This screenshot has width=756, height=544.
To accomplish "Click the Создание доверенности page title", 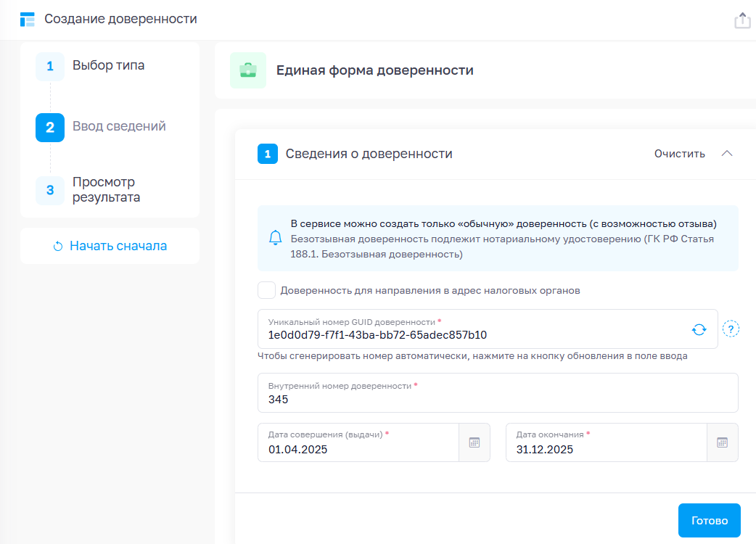I will [x=120, y=19].
